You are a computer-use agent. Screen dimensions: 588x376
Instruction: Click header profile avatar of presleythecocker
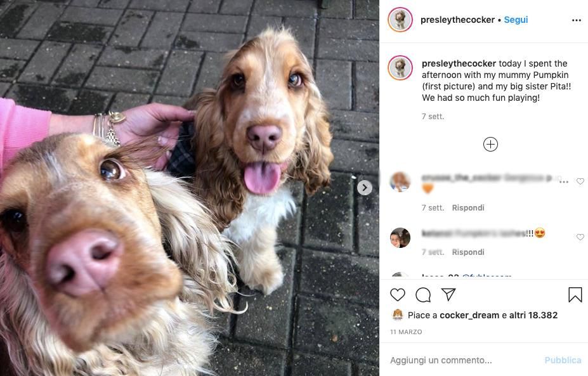(x=400, y=20)
